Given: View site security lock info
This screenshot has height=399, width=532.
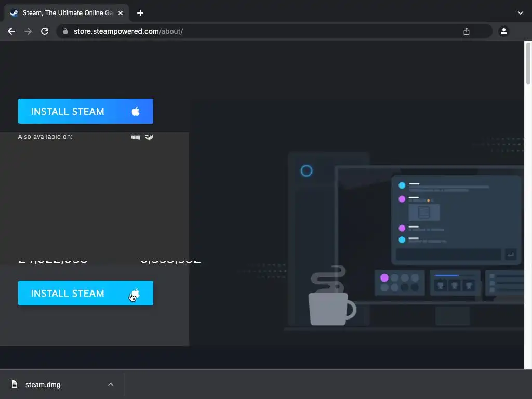Looking at the screenshot, I should pyautogui.click(x=65, y=31).
